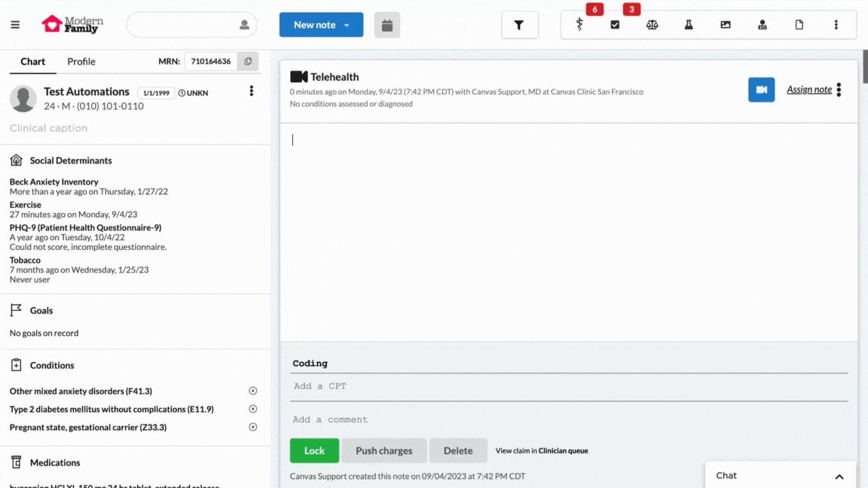Image resolution: width=868 pixels, height=488 pixels.
Task: Click the imaging picture icon
Action: [x=726, y=24]
